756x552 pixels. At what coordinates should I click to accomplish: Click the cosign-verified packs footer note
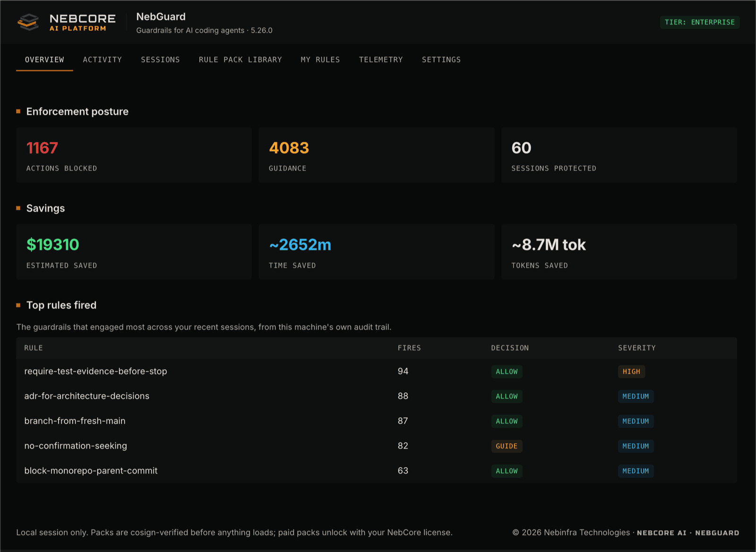[234, 533]
